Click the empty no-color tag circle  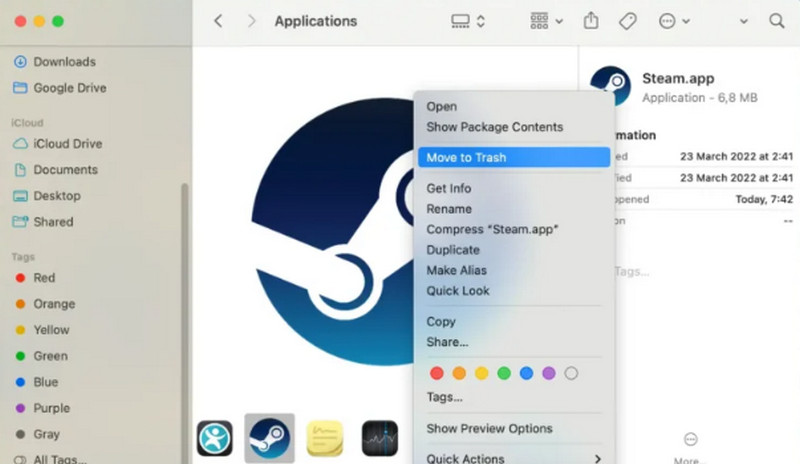[571, 373]
